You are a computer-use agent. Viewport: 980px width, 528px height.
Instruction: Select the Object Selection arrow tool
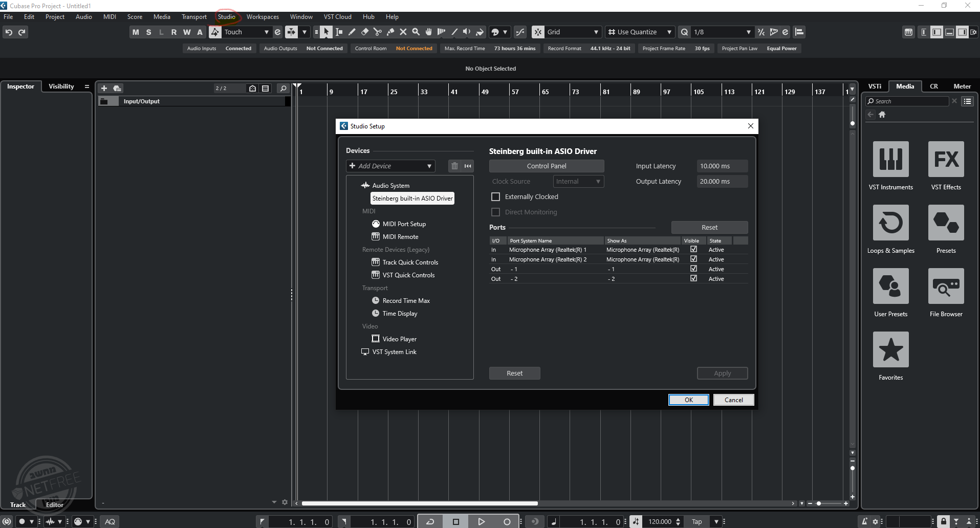coord(326,32)
